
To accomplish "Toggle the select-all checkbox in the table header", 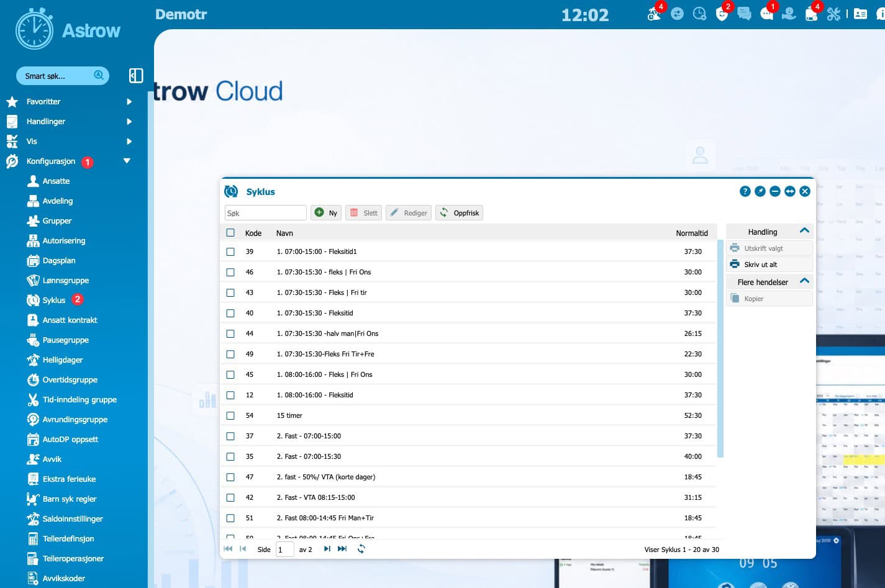I will click(x=230, y=233).
